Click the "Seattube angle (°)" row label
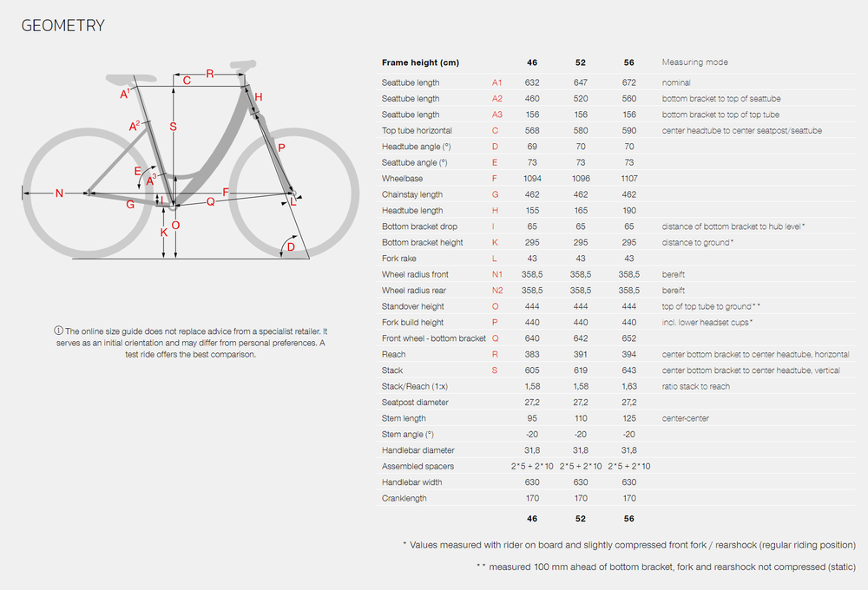Image resolution: width=868 pixels, height=590 pixels. (414, 162)
